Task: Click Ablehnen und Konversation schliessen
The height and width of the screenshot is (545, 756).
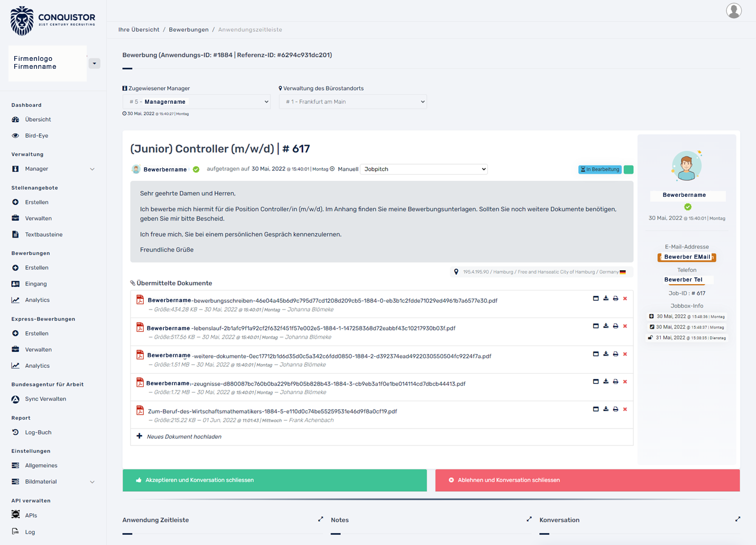Action: 587,480
